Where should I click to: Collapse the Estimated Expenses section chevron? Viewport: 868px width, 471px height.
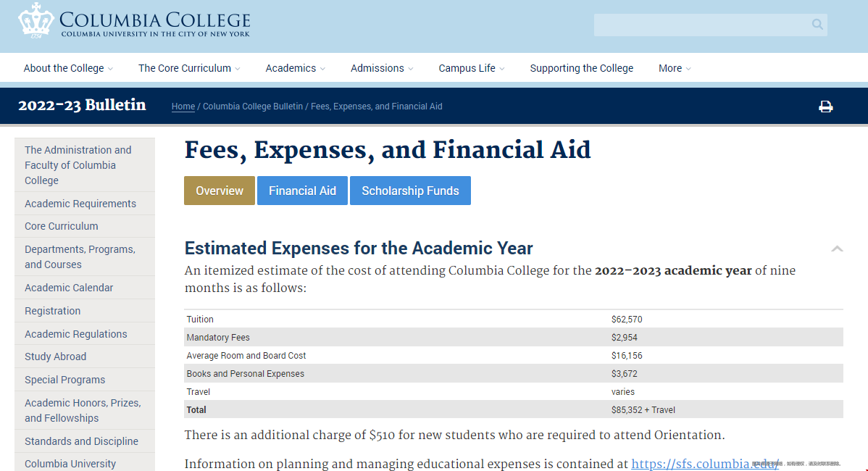coord(837,249)
